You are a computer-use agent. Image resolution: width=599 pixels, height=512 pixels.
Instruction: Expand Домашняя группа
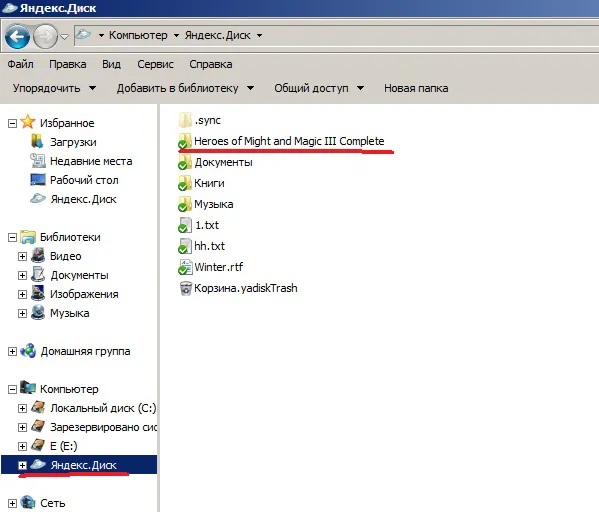coord(13,352)
